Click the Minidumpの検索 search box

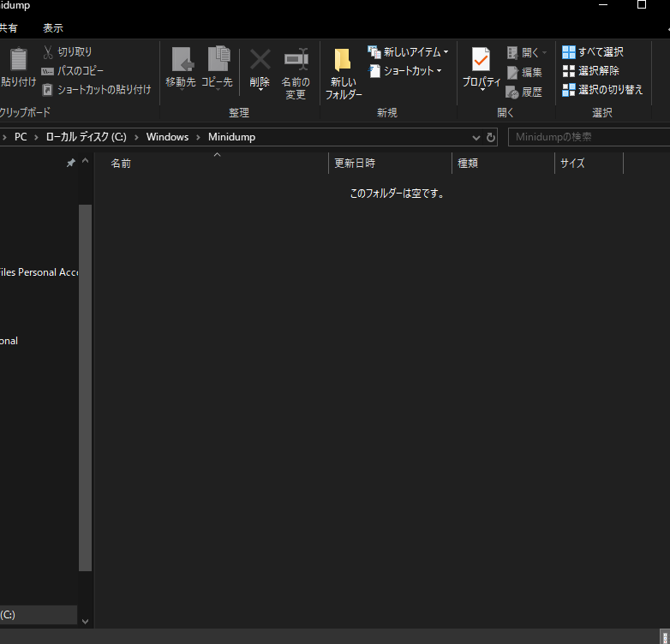click(589, 137)
